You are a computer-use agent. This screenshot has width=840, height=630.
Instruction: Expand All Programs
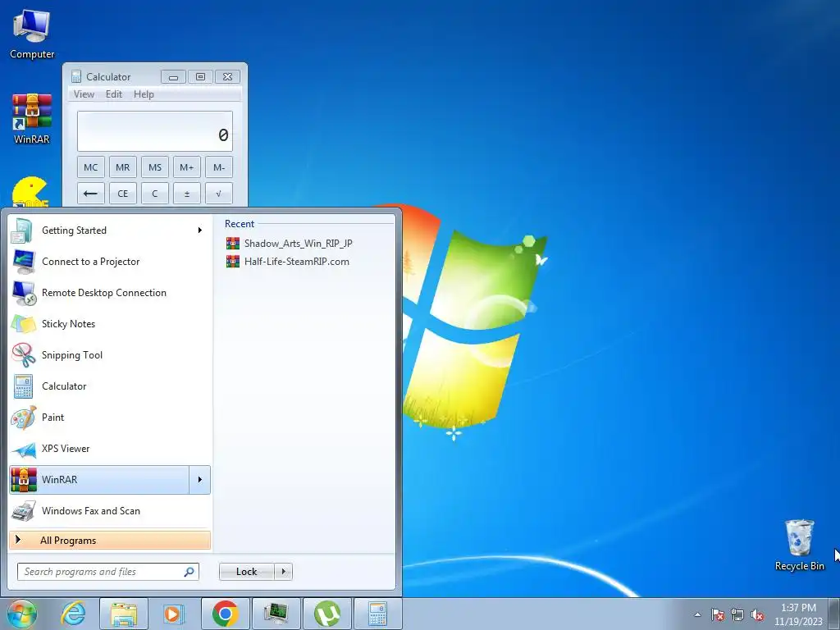[x=109, y=540]
